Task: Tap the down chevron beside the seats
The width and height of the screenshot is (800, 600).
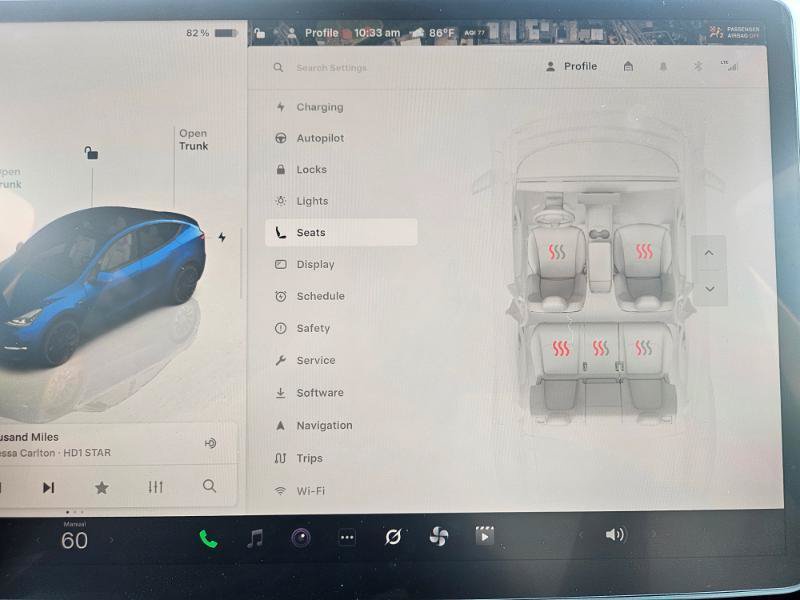Action: coord(709,289)
